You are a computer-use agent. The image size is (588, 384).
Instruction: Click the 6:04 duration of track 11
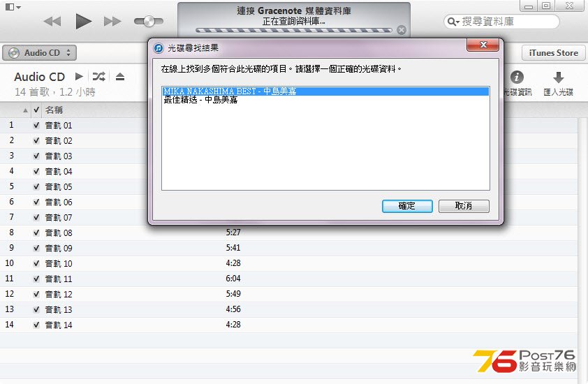tap(233, 279)
